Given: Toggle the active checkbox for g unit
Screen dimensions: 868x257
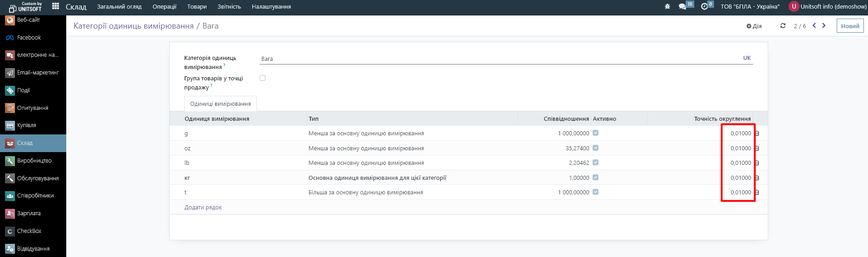Looking at the screenshot, I should pyautogui.click(x=595, y=133).
